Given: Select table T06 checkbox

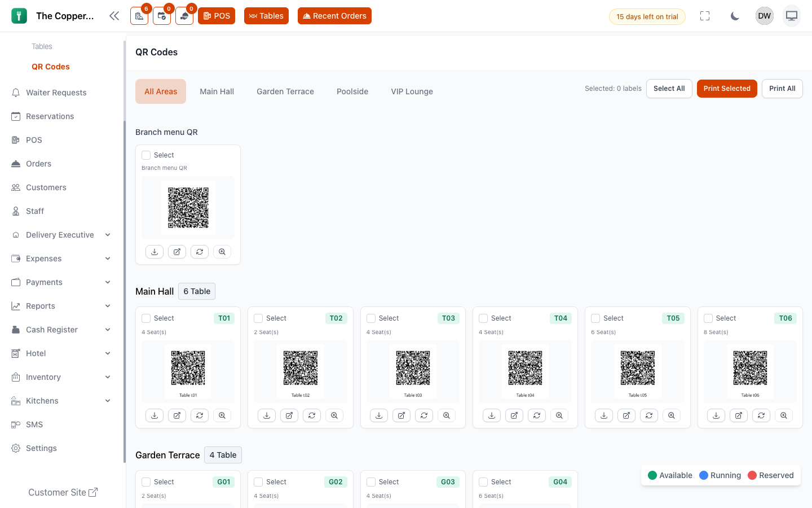Looking at the screenshot, I should (708, 318).
